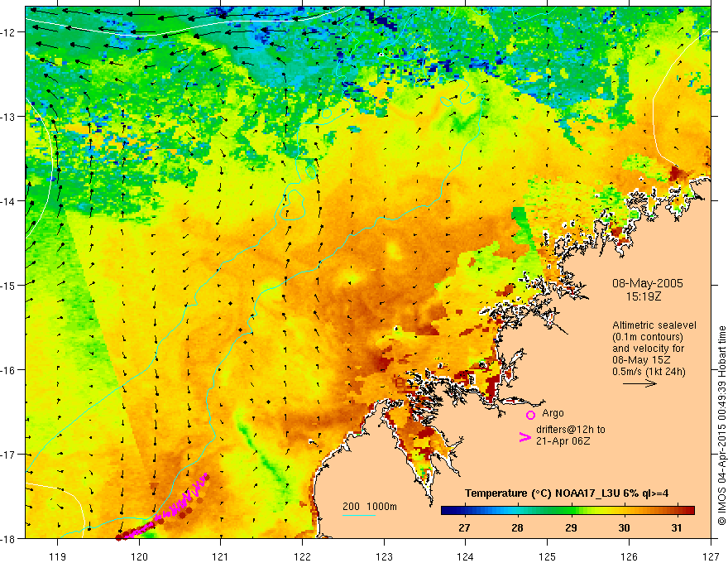Click colorbar tick label 28
728x563 pixels.
pyautogui.click(x=517, y=527)
